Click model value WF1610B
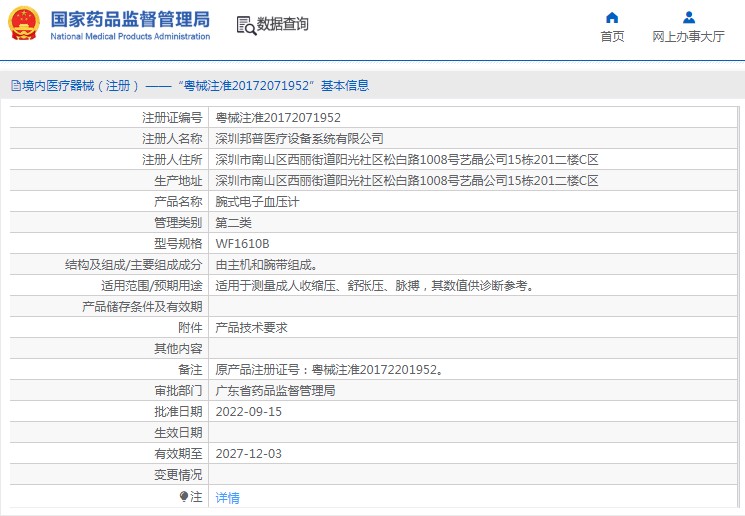The image size is (745, 516). (x=242, y=244)
